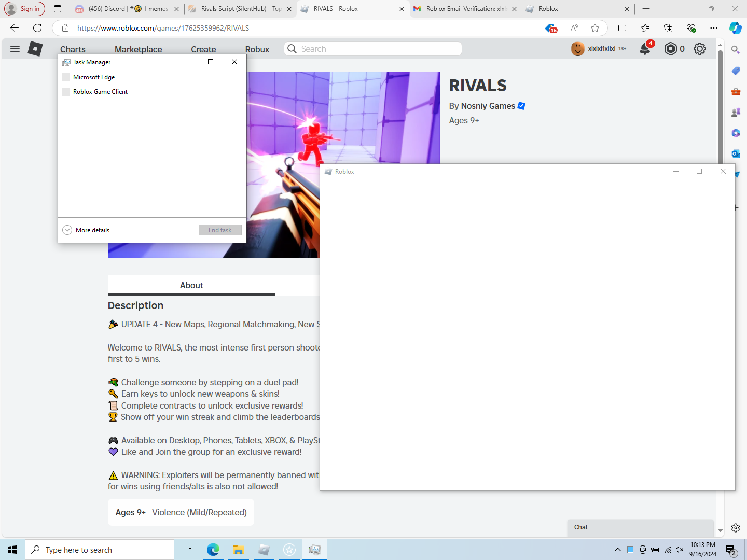
Task: Open the Nosniy Games creator link
Action: [x=488, y=106]
